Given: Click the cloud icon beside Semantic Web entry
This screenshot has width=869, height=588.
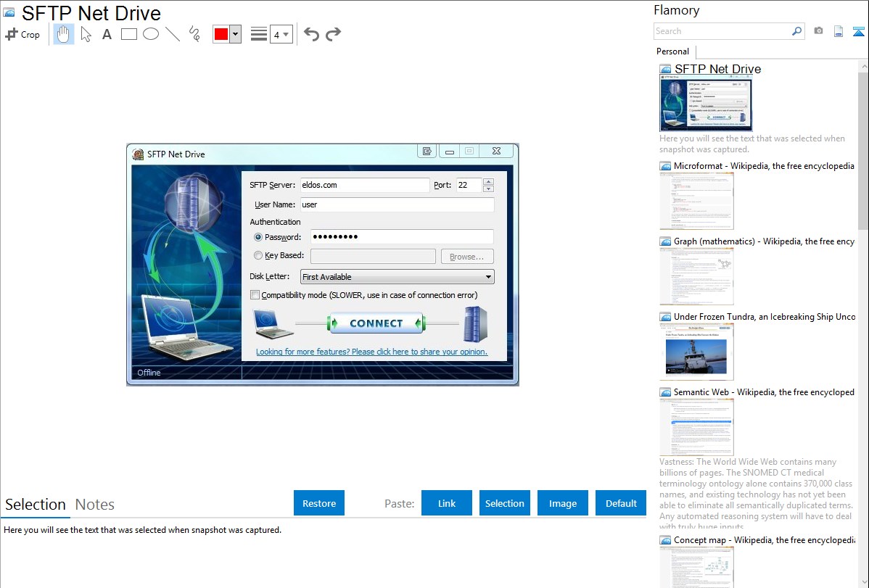Looking at the screenshot, I should pyautogui.click(x=665, y=392).
